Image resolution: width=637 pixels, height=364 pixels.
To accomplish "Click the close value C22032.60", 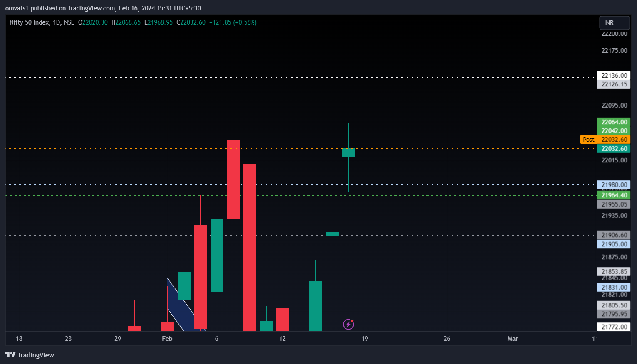I will (191, 22).
